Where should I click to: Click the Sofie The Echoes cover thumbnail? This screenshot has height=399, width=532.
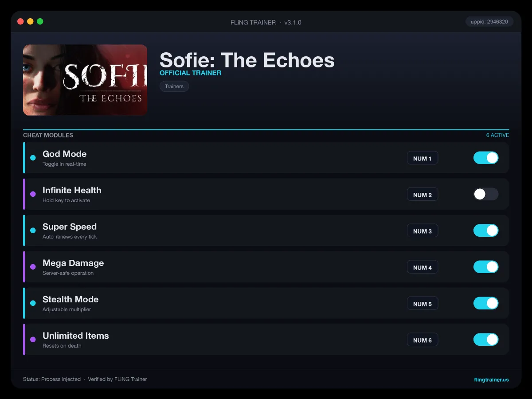[x=85, y=80]
